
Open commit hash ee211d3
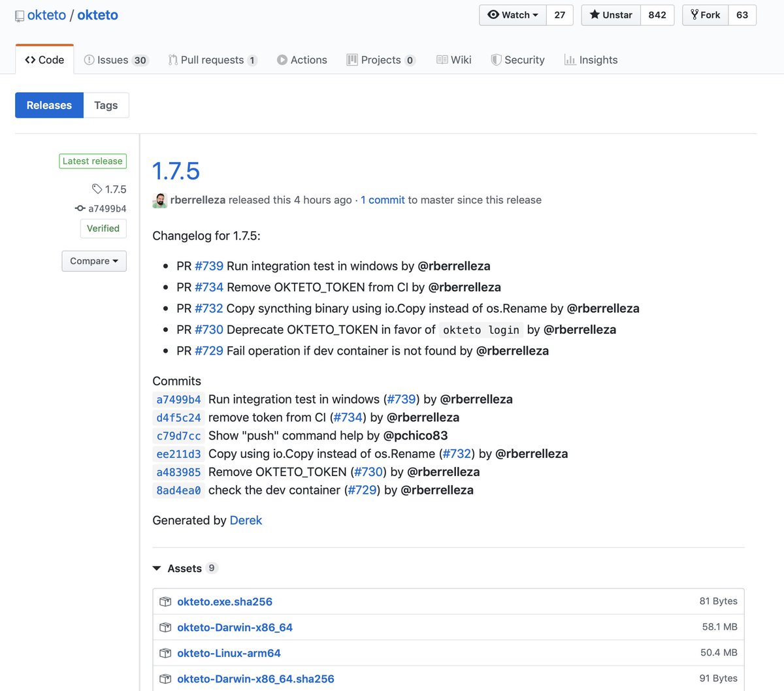(x=178, y=454)
